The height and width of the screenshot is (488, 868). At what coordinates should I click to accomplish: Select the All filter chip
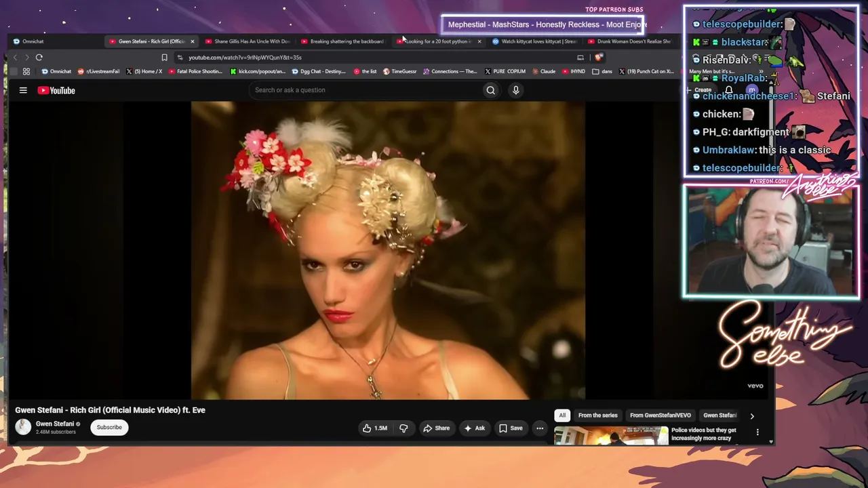(562, 415)
